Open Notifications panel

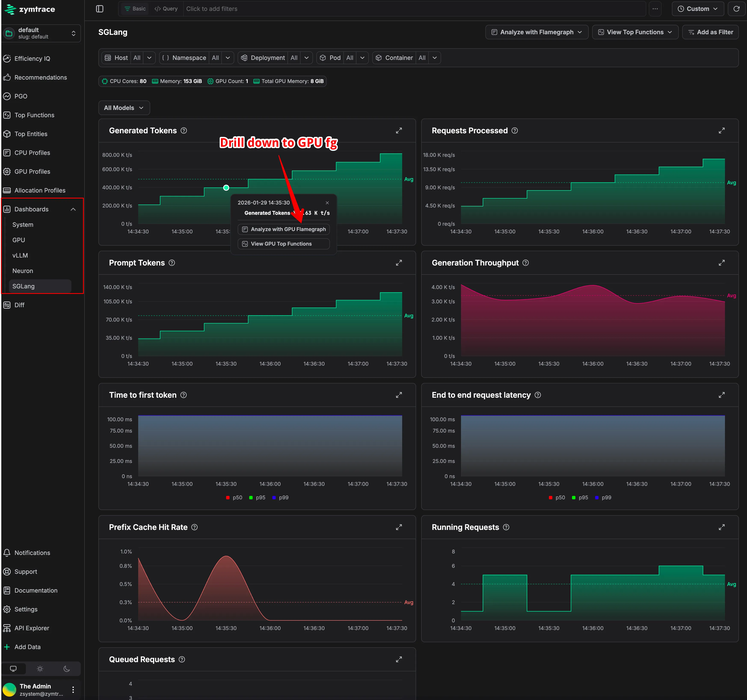tap(32, 553)
